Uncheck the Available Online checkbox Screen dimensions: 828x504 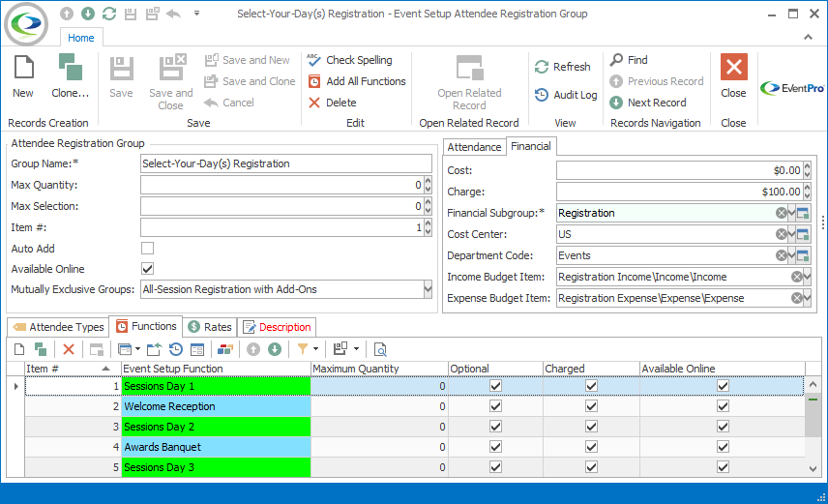coord(147,269)
